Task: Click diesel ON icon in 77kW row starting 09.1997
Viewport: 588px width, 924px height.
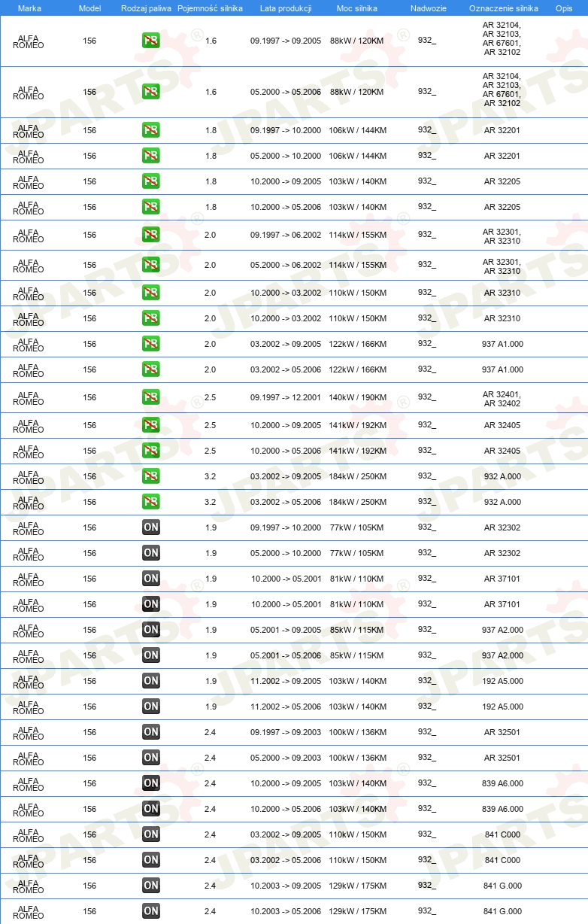Action: [x=150, y=527]
